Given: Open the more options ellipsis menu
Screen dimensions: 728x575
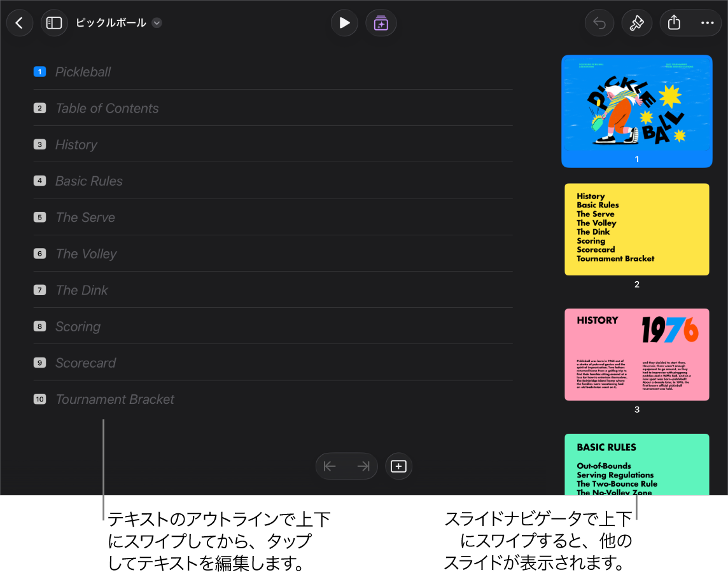Looking at the screenshot, I should click(707, 23).
